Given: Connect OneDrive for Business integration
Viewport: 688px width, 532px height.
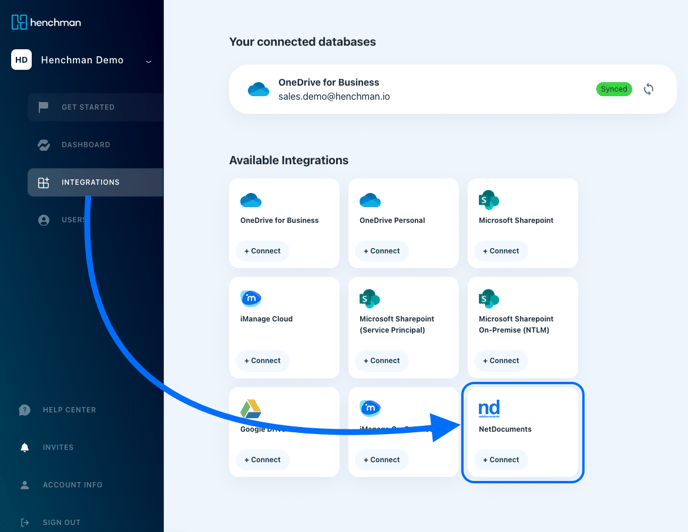Looking at the screenshot, I should pos(263,251).
